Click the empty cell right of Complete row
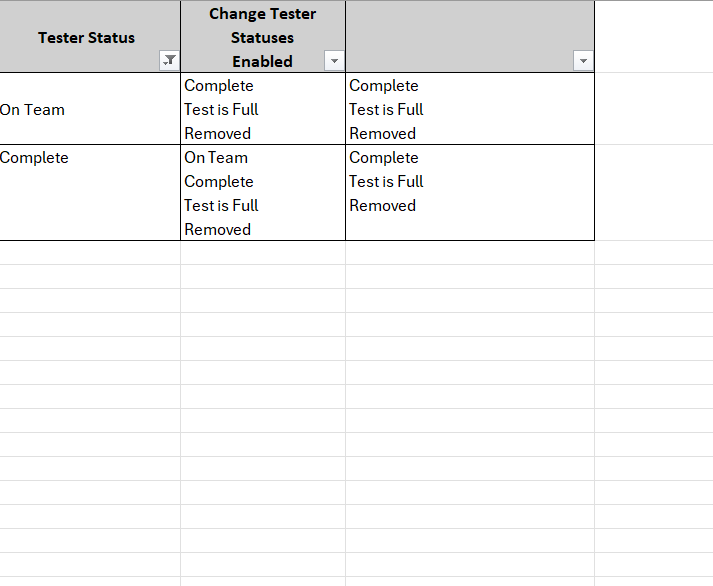 click(x=653, y=192)
